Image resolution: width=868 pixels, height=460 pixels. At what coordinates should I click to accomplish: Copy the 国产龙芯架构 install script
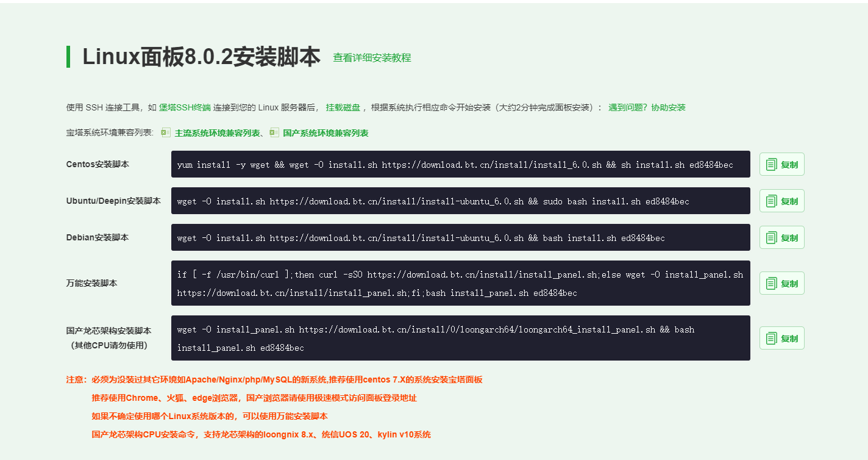tap(782, 338)
